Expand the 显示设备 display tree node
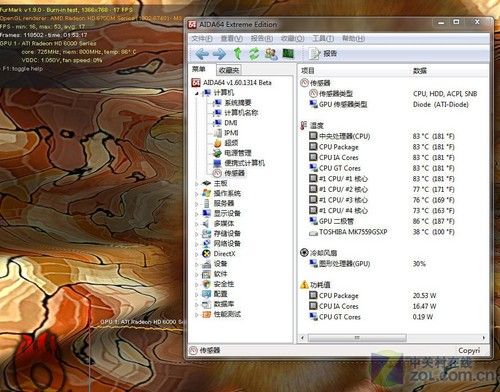This screenshot has width=500, height=392. pyautogui.click(x=197, y=214)
